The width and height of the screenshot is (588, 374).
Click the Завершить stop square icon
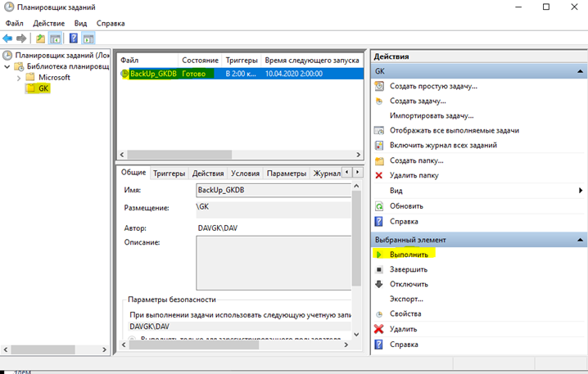[x=379, y=269]
